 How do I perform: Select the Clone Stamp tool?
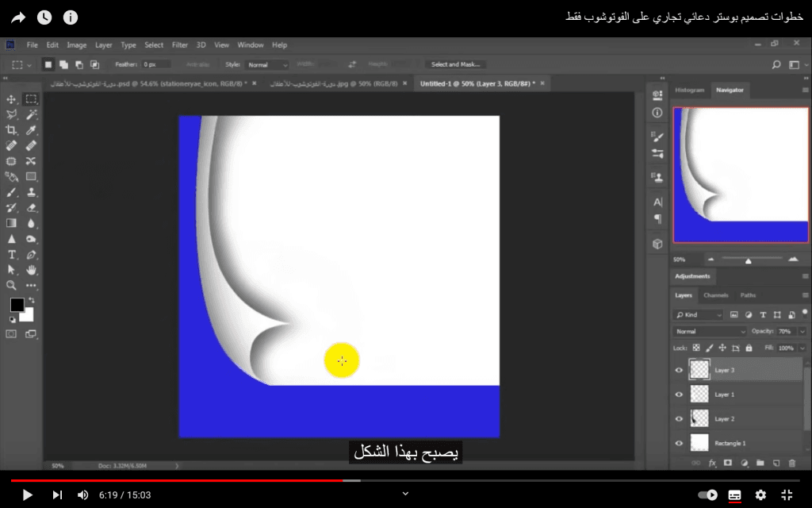(31, 192)
